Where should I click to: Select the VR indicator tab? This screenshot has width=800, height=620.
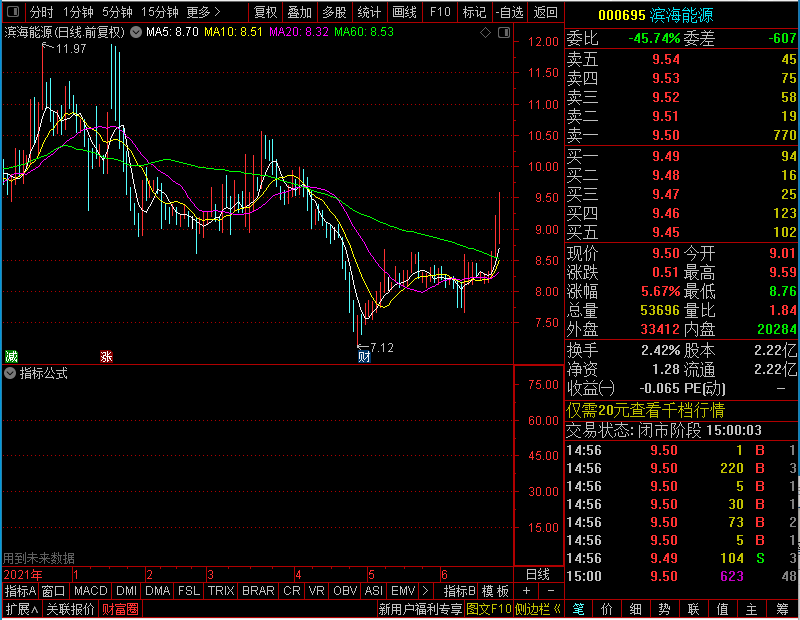click(x=316, y=591)
